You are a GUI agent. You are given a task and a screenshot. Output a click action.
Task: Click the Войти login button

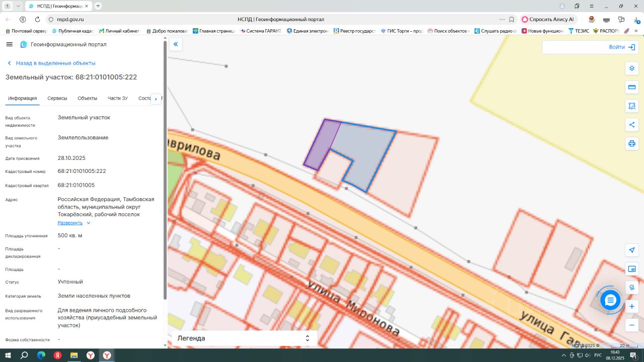(621, 47)
